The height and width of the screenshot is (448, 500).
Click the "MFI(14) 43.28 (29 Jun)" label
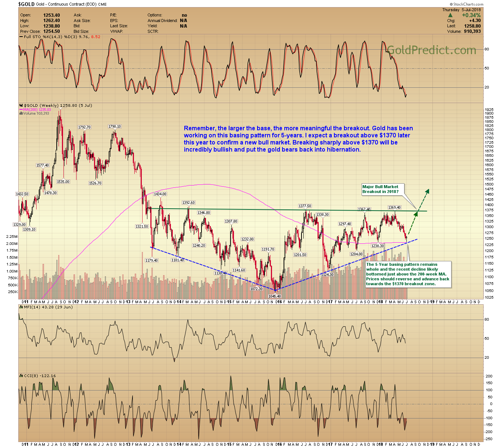click(46, 307)
